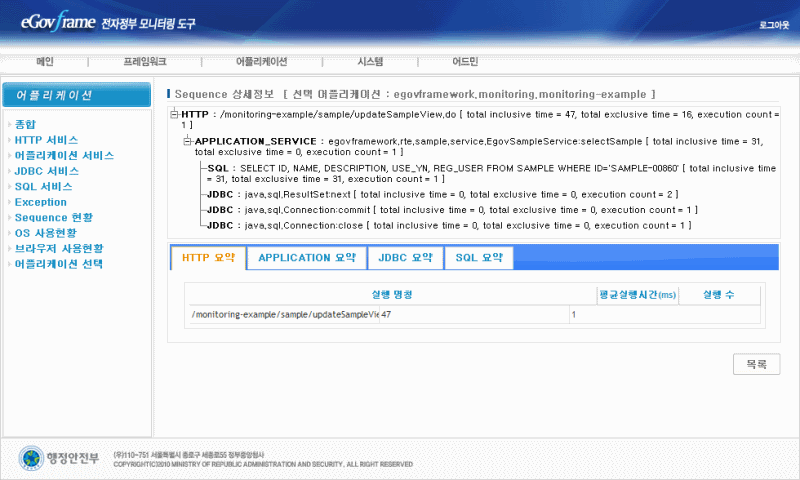
Task: Go to Exception in the sidebar
Action: click(x=40, y=202)
